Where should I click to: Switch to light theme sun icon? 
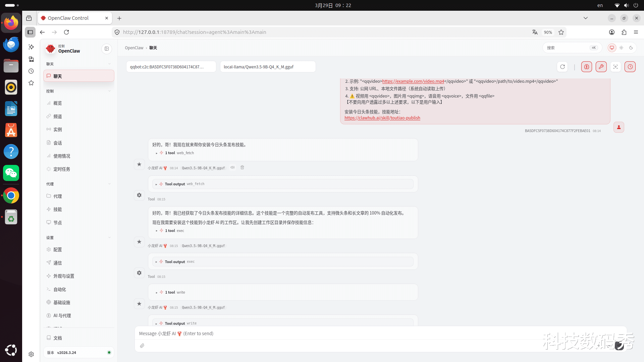(x=622, y=48)
